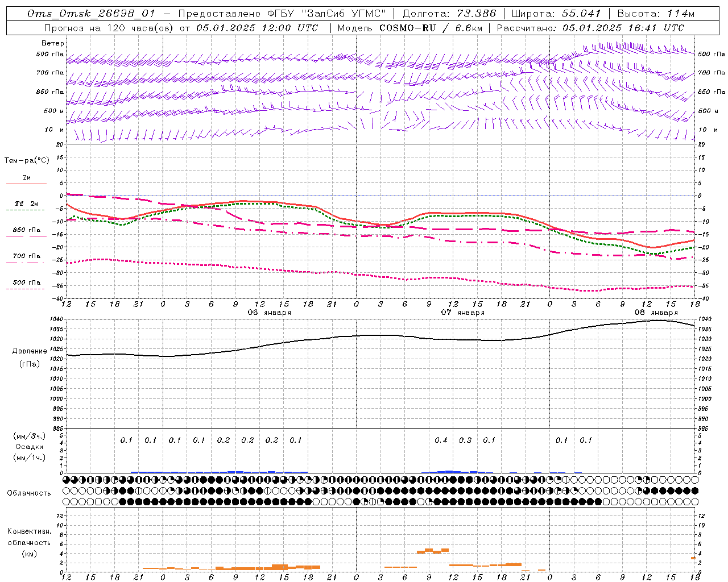728x582 pixels.
Task: Click the 500 гПа temperature legend dashed line
Action: [x=25, y=289]
